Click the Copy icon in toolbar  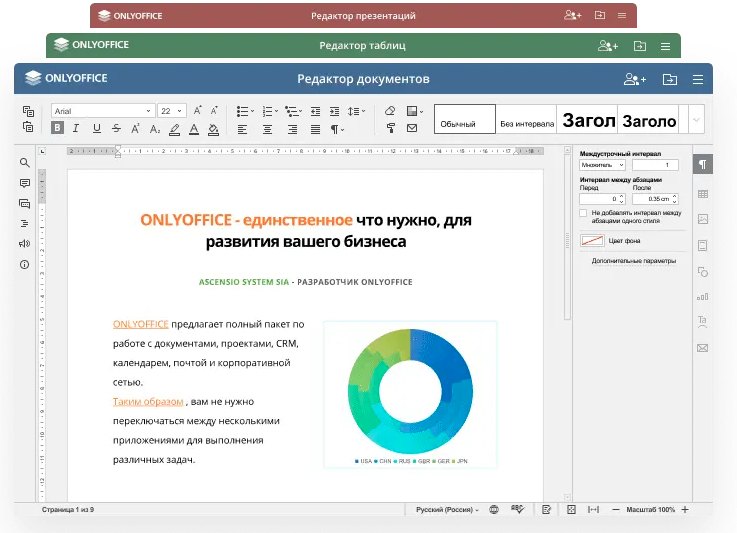tap(28, 111)
